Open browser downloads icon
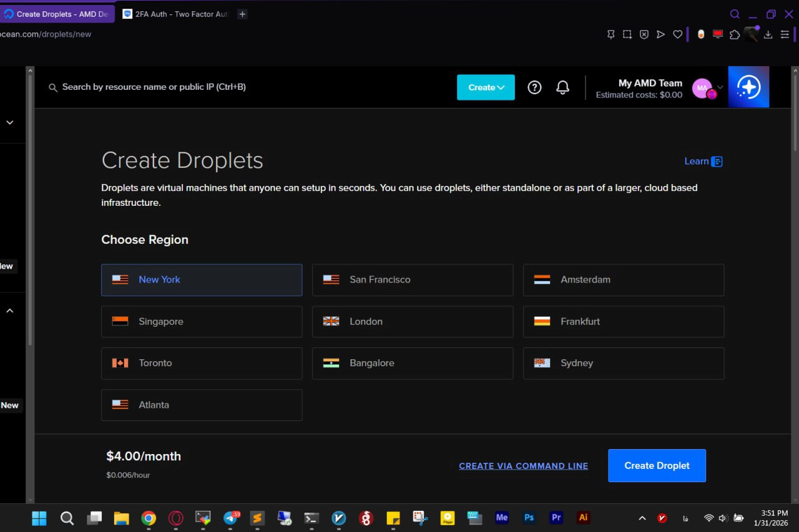Screen dimensions: 799x532 click(768, 34)
